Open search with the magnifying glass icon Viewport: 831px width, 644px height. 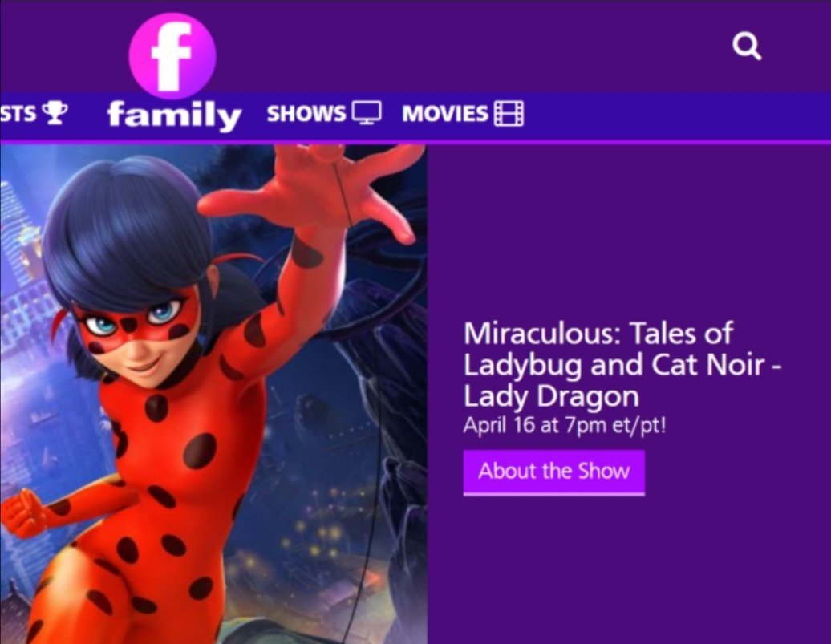[x=747, y=47]
